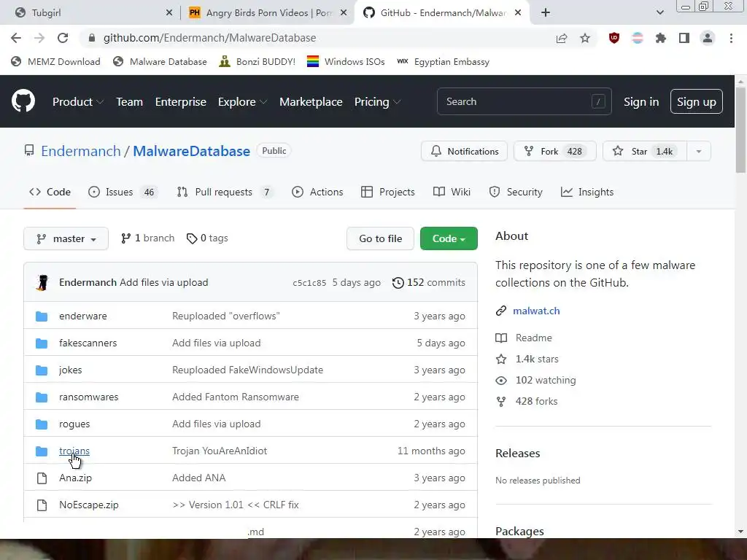The image size is (747, 560).
Task: Click the Ana.zip file icon
Action: [42, 478]
